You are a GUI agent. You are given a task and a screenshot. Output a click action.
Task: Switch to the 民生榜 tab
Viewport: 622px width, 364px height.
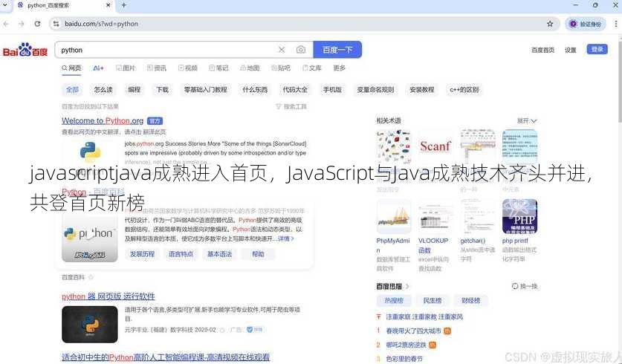433,301
